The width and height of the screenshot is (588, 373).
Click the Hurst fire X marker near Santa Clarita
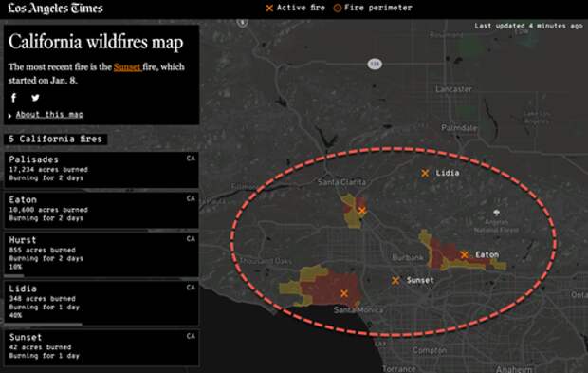(361, 211)
